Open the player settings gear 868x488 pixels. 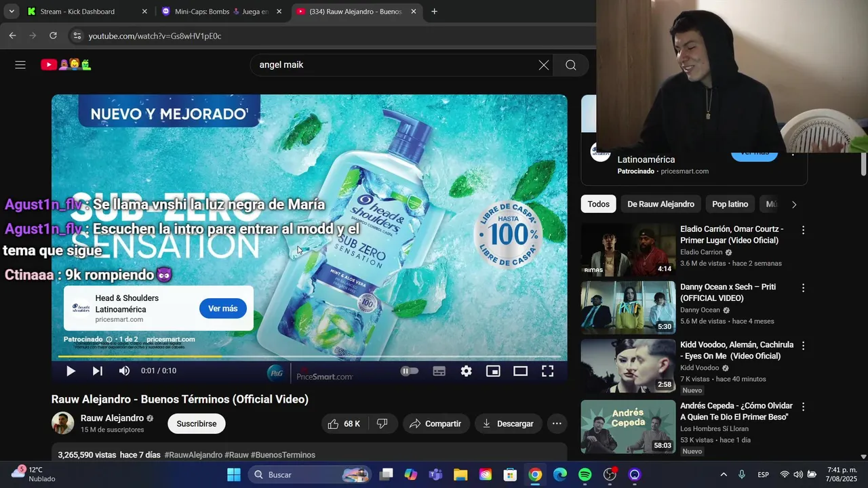467,371
